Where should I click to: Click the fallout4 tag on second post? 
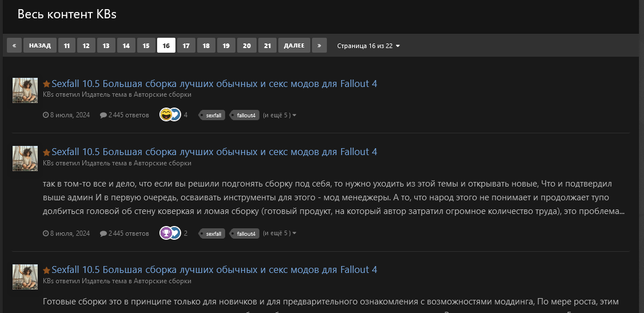click(246, 233)
